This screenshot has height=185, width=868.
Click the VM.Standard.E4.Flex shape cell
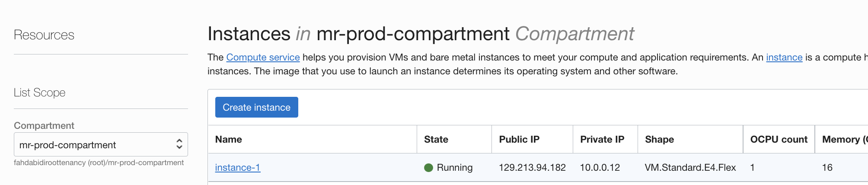(690, 167)
